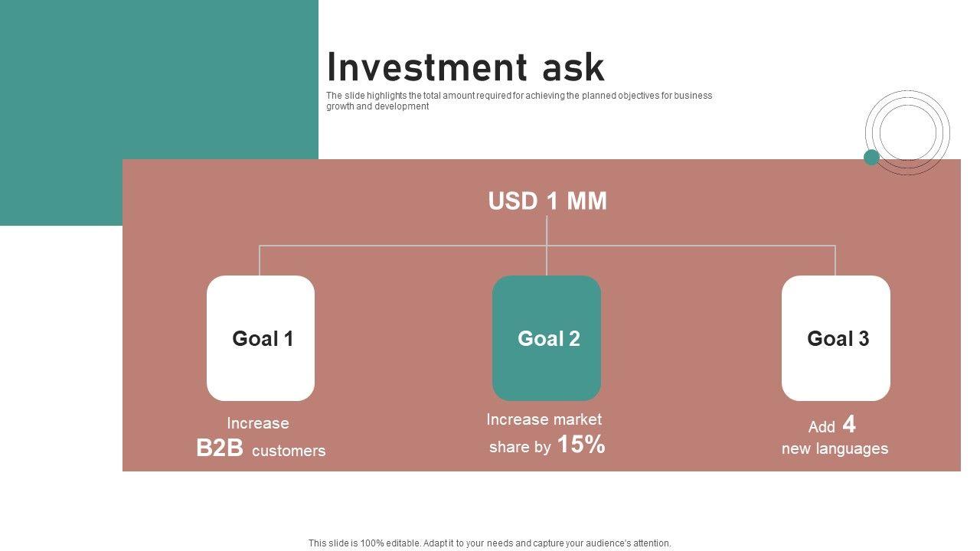This screenshot has width=980, height=551.
Task: Click the "Investment ask" slide title
Action: click(465, 67)
